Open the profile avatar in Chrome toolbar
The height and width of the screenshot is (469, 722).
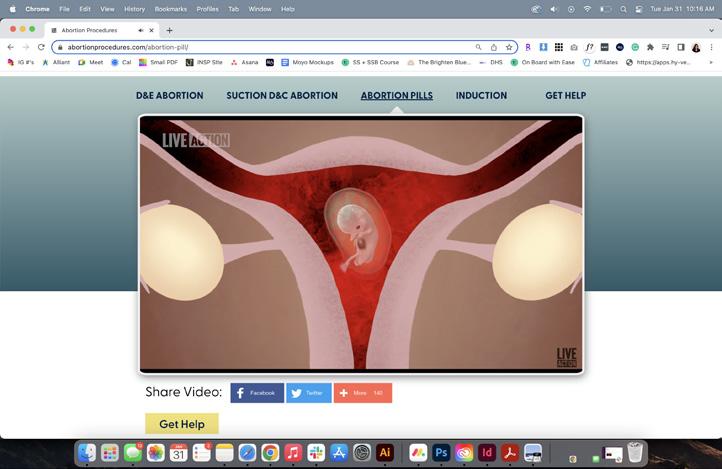tap(696, 47)
